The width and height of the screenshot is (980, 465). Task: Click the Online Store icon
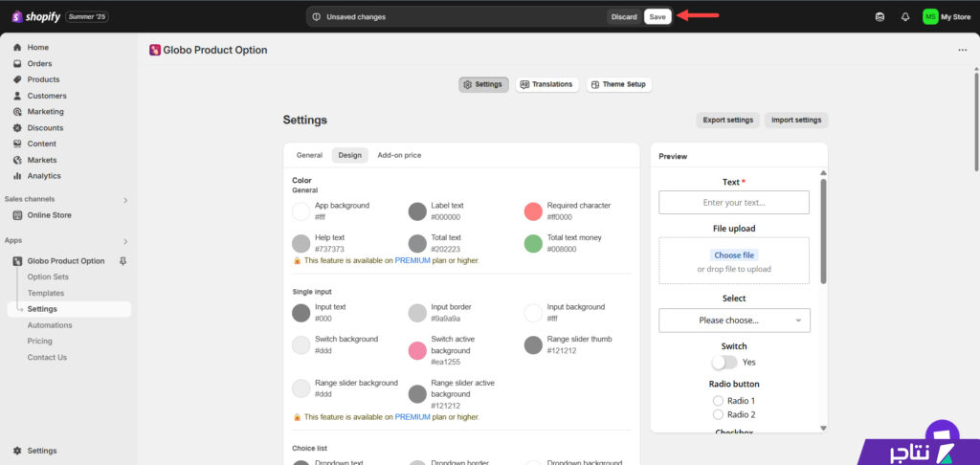(x=17, y=215)
